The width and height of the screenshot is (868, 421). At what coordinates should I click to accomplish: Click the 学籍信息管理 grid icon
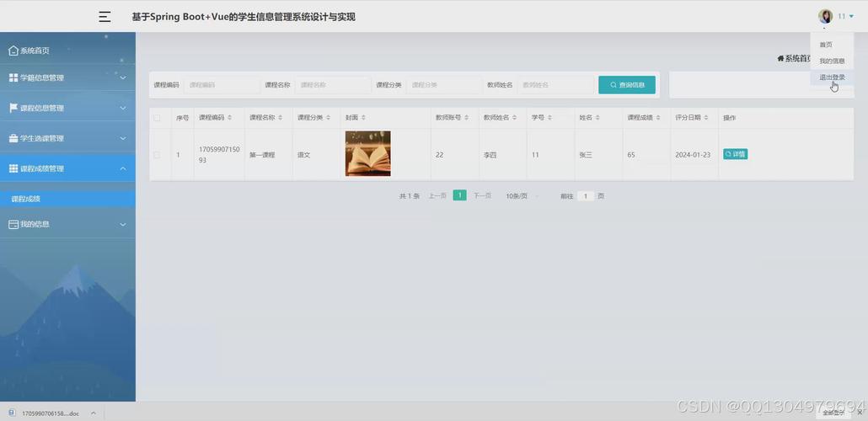13,78
